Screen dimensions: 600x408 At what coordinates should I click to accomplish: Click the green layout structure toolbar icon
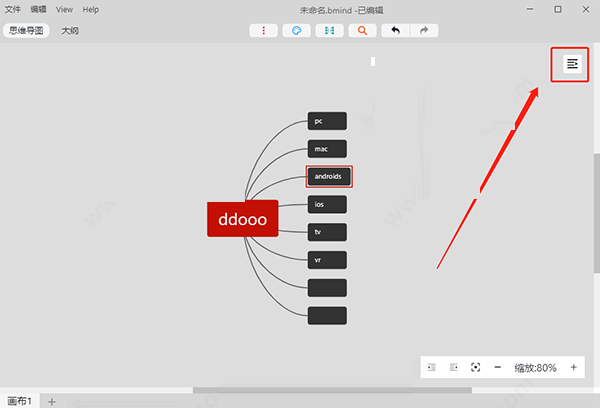329,31
